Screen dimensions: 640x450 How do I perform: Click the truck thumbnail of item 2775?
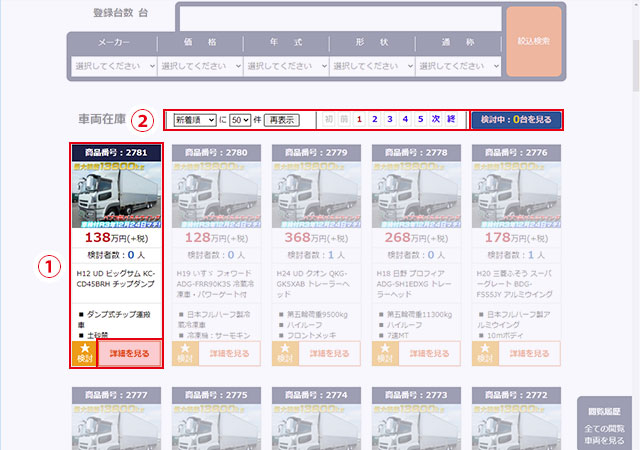click(x=216, y=427)
